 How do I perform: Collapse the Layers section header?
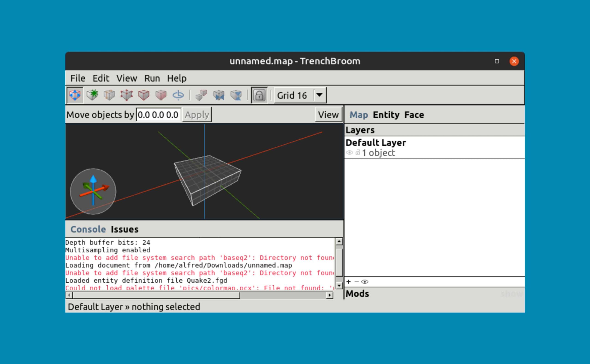(435, 130)
